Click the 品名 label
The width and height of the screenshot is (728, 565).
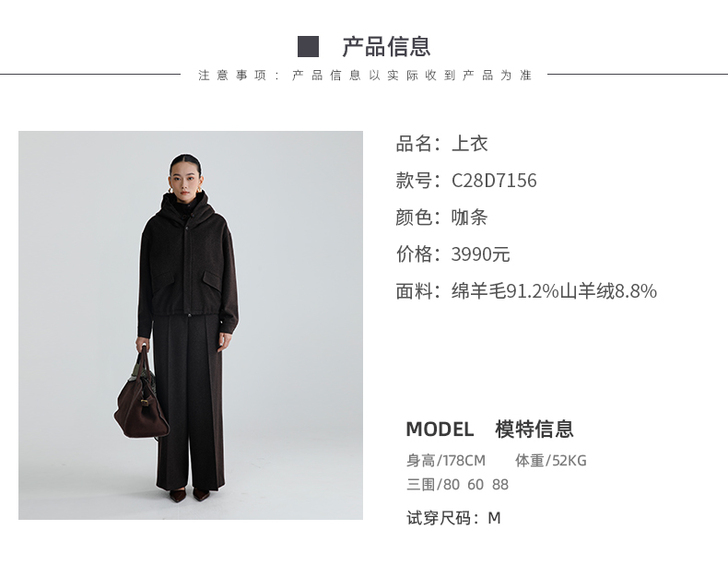click(x=414, y=144)
